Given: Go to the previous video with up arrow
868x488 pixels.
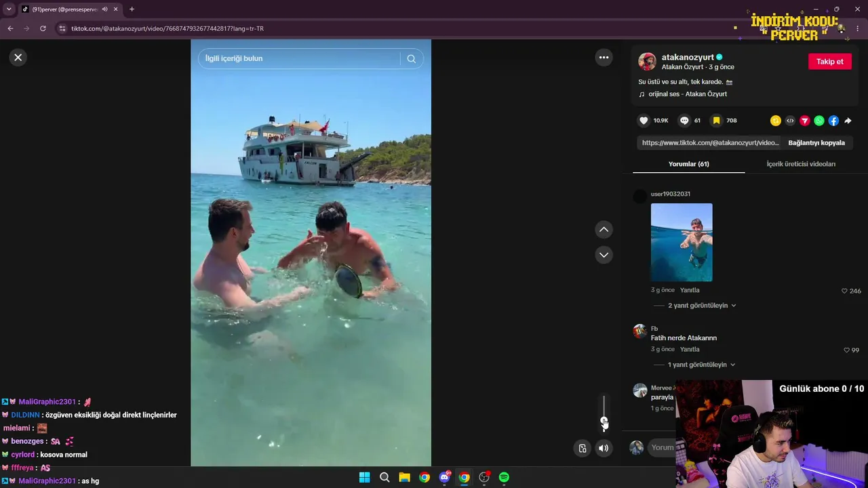Looking at the screenshot, I should (604, 230).
